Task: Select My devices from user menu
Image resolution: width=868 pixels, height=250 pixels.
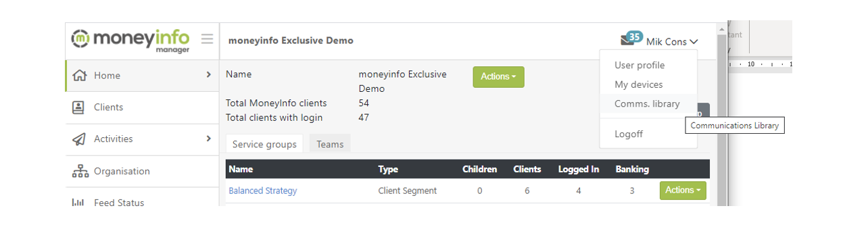Action: (x=639, y=84)
